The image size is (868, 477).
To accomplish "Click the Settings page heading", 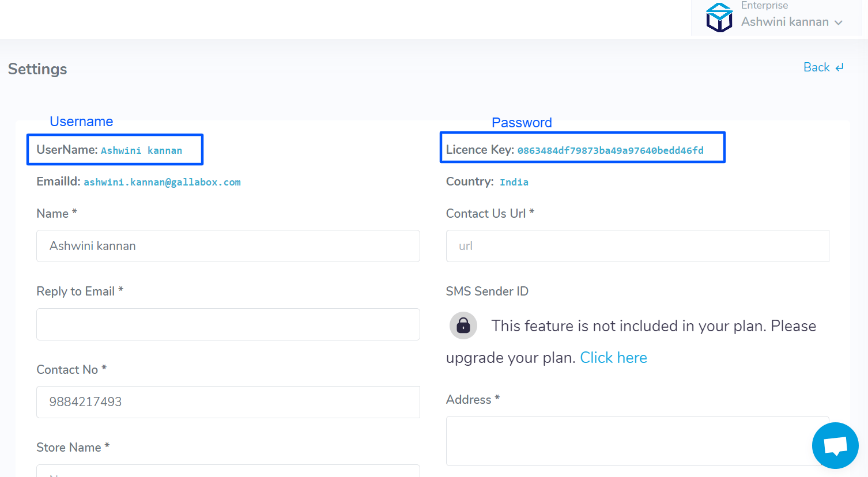I will (37, 69).
